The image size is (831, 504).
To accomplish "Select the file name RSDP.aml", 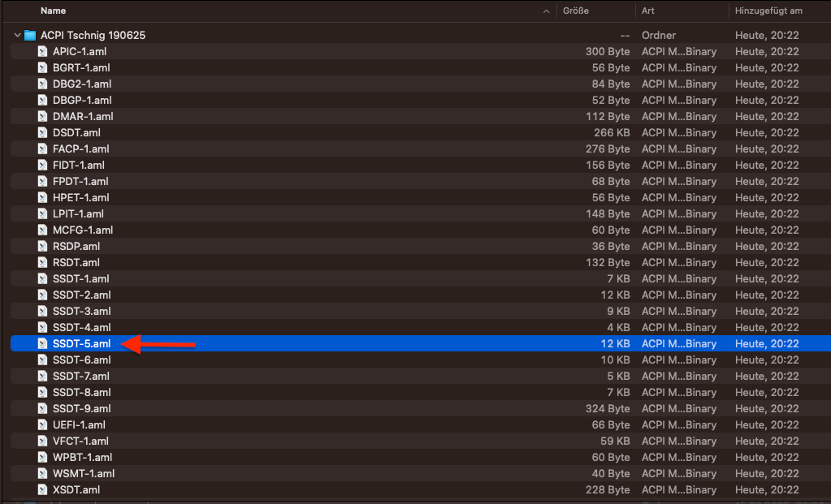I will coord(76,246).
